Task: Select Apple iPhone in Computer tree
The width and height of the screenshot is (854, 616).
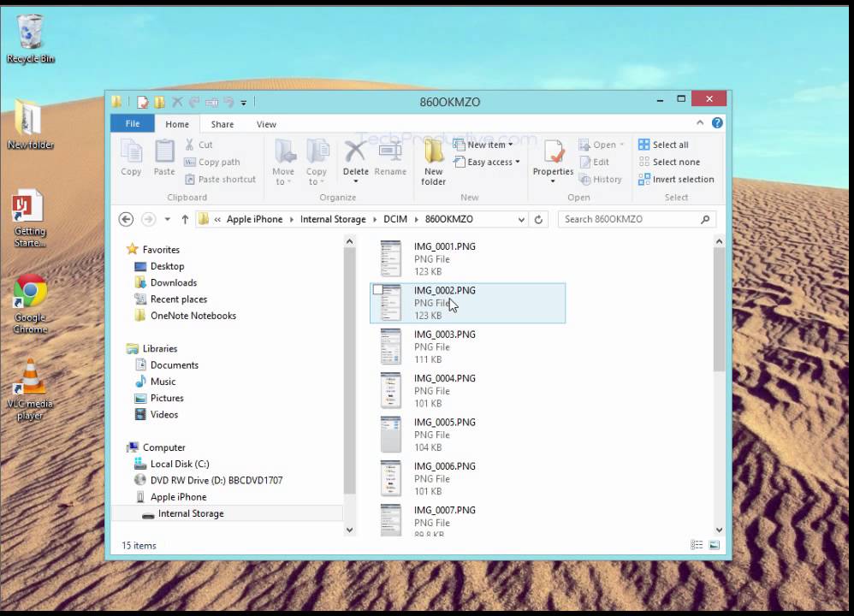Action: [x=171, y=497]
